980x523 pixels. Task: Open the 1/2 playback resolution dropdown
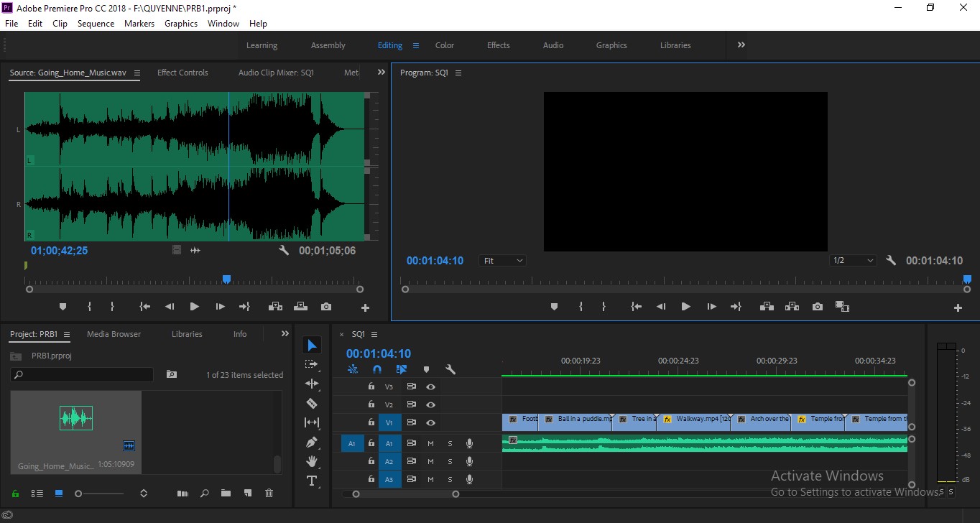[854, 261]
